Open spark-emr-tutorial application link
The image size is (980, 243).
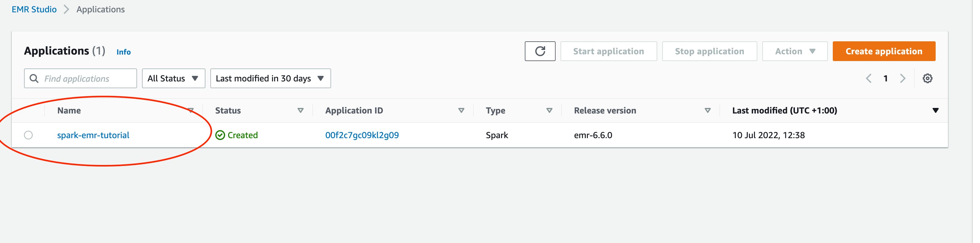tap(93, 135)
